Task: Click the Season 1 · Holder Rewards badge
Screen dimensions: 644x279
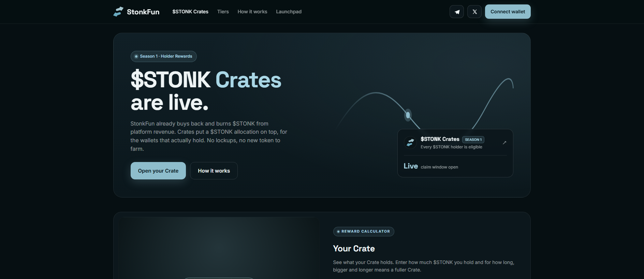Action: click(x=164, y=56)
